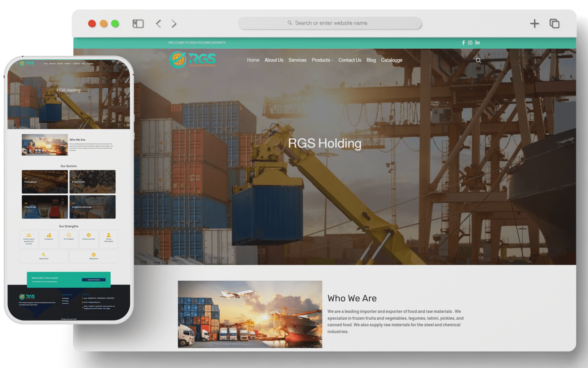This screenshot has height=368, width=588.
Task: Click the Request for Quotation button
Action: point(94,280)
